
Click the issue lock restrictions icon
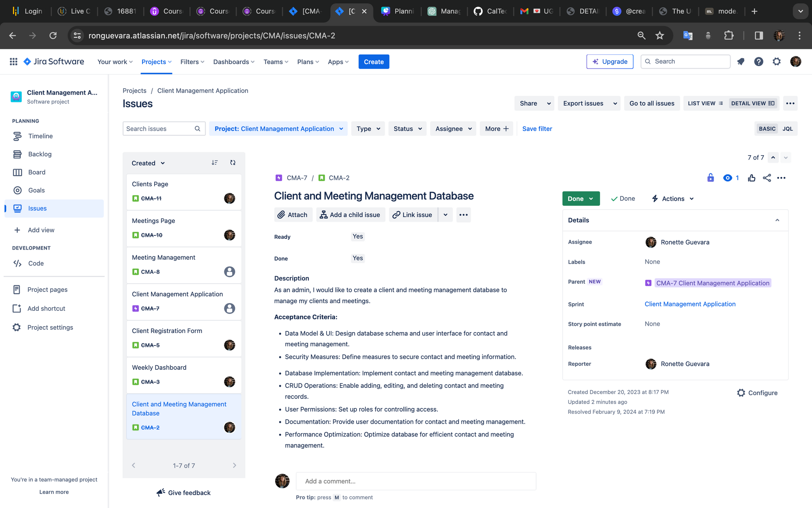710,178
